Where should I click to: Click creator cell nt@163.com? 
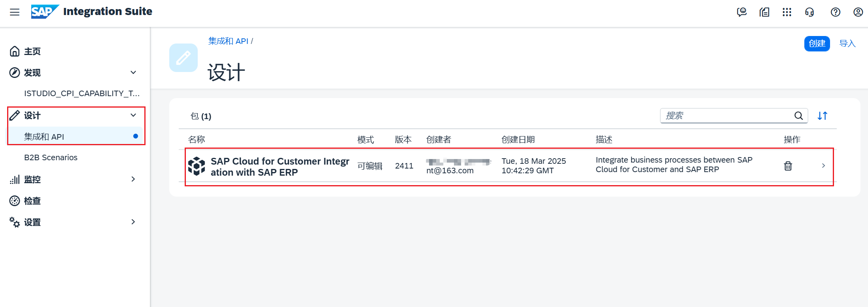[x=459, y=166]
